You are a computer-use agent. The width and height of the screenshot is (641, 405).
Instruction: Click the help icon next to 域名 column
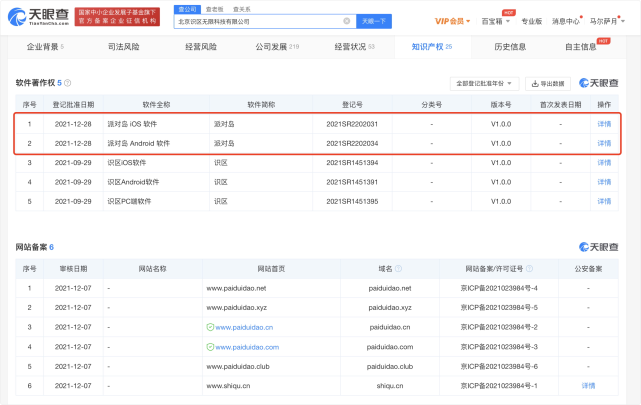pyautogui.click(x=398, y=269)
